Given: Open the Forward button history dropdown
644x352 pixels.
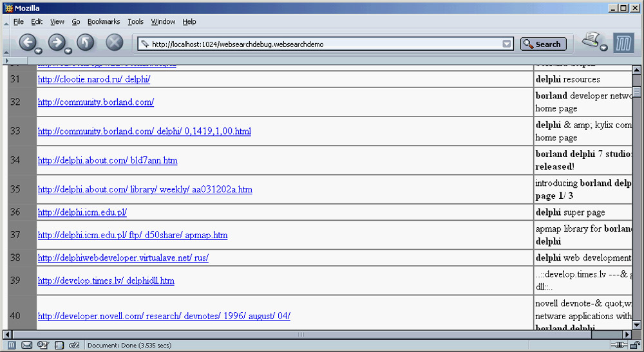Looking at the screenshot, I should (x=68, y=50).
